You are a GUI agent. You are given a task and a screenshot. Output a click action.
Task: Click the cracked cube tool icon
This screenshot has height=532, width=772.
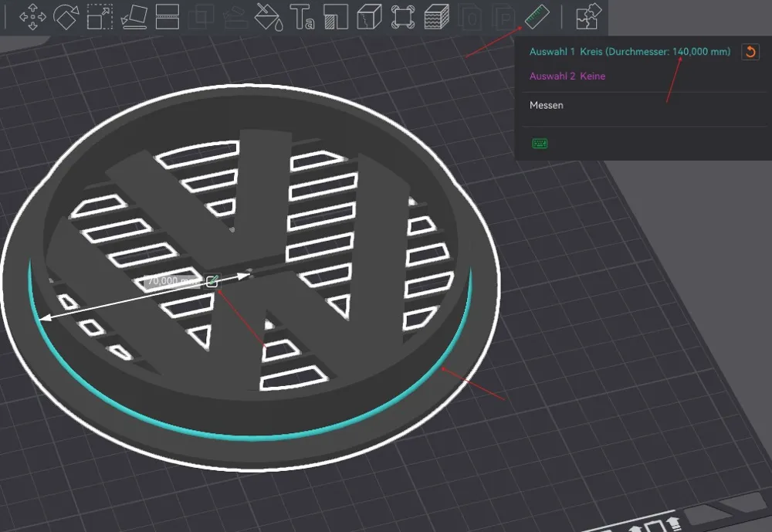point(369,17)
